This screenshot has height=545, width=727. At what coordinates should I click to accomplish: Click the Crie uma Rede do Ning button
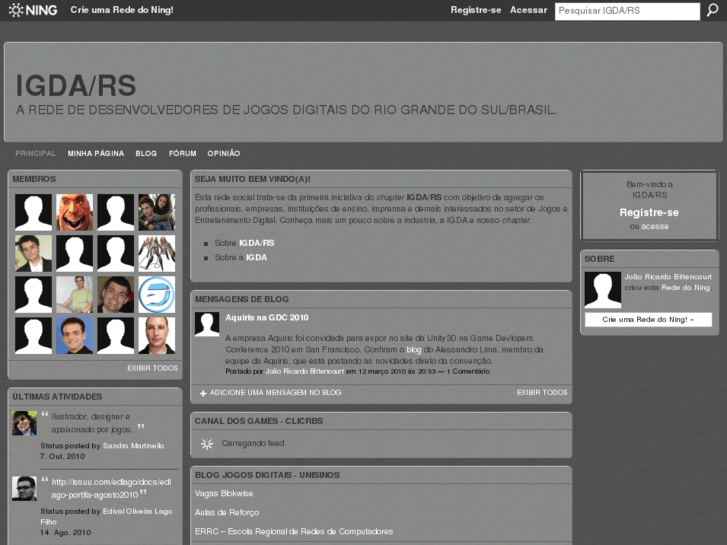648,320
